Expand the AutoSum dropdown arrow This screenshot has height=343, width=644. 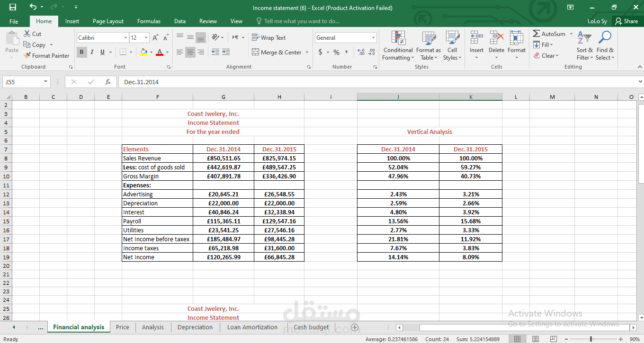(571, 34)
